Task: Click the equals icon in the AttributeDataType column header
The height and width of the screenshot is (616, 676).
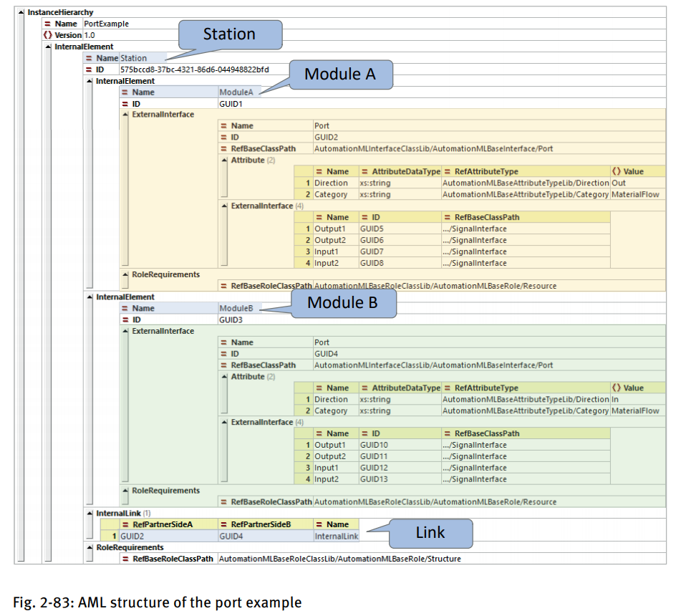Action: tap(364, 171)
